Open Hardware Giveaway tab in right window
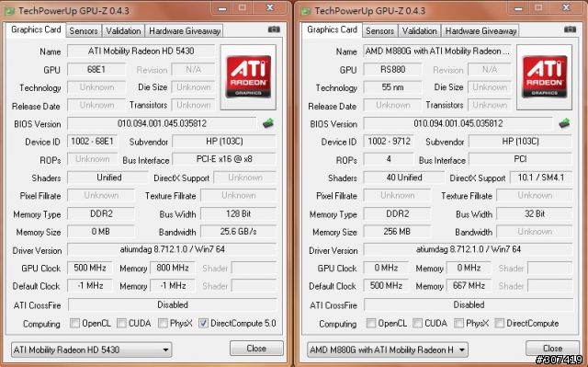 pyautogui.click(x=481, y=30)
